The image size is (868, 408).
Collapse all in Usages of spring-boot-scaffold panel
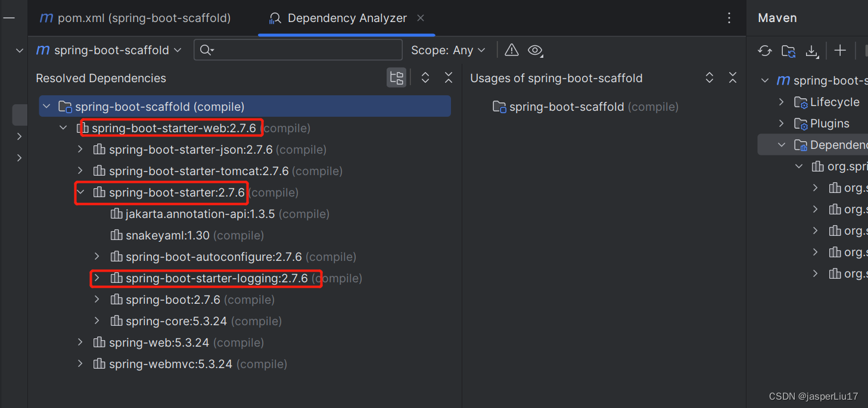click(x=732, y=77)
